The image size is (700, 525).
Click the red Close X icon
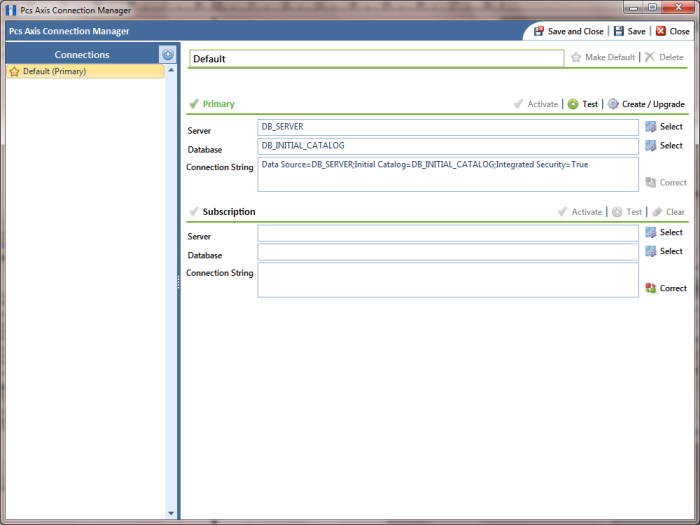661,31
